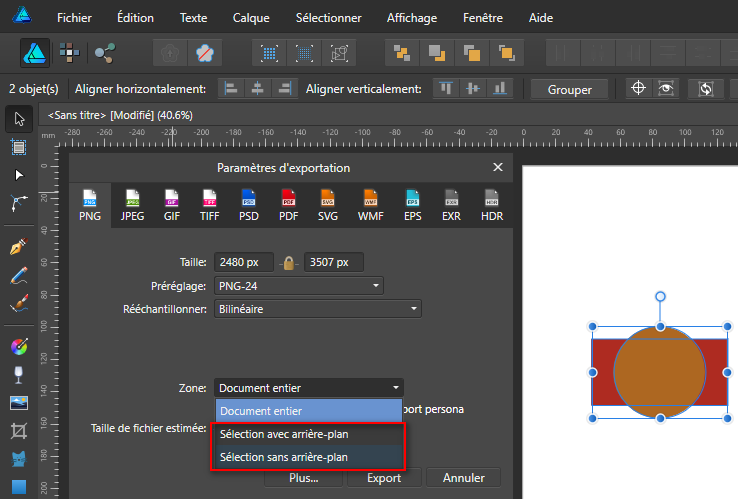Align selection vertically bottom
This screenshot has height=499, width=738.
click(500, 89)
